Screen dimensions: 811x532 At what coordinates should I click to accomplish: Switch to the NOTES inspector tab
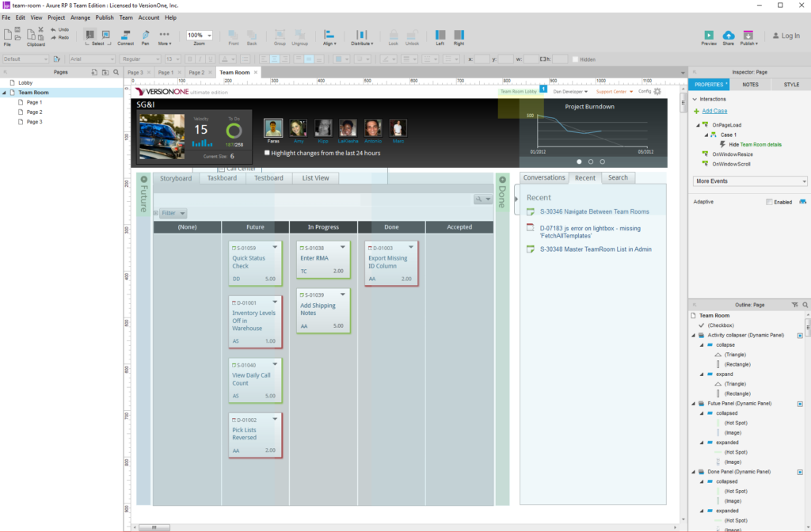pyautogui.click(x=750, y=84)
